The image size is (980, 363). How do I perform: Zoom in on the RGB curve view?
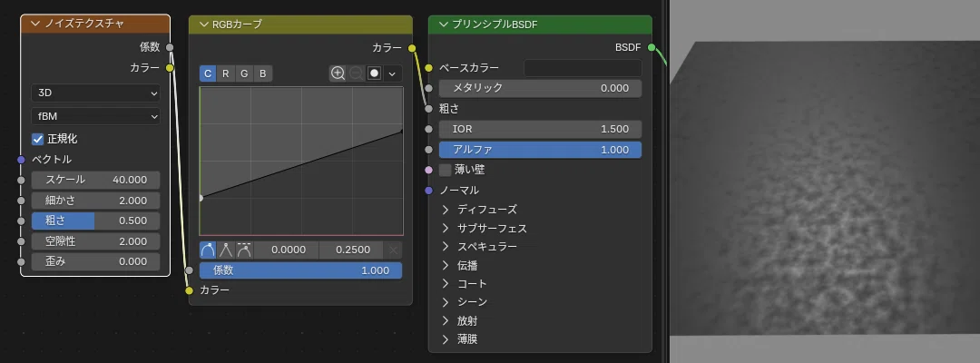click(338, 74)
